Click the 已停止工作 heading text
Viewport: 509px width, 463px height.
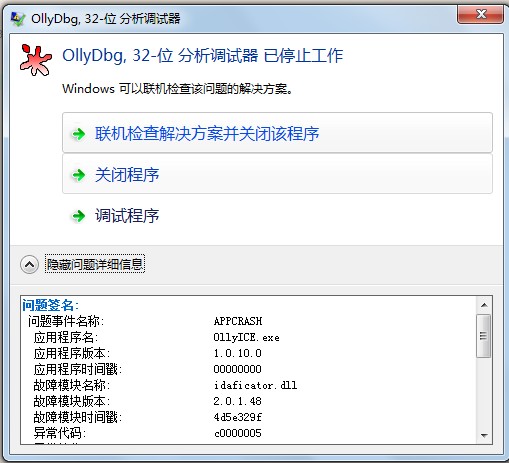303,55
